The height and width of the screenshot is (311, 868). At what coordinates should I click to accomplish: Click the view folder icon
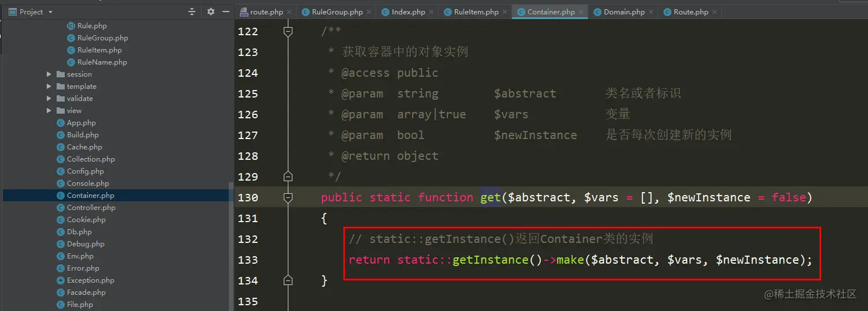pyautogui.click(x=61, y=111)
